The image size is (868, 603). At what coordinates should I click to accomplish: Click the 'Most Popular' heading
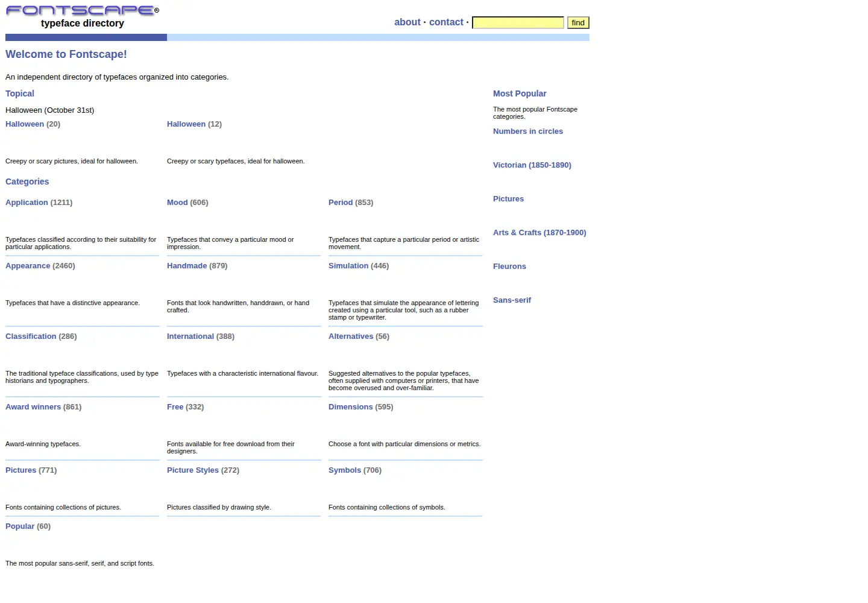520,93
